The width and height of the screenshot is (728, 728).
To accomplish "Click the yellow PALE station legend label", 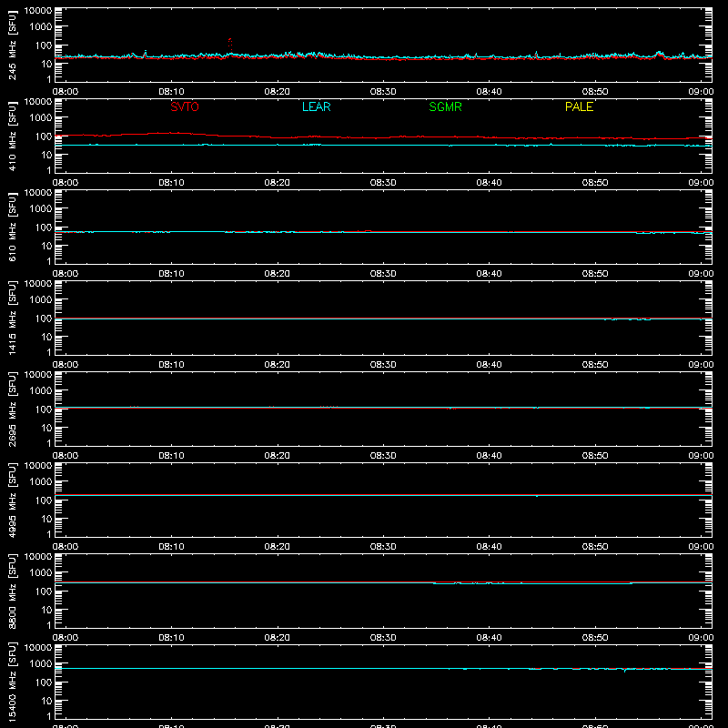I will pos(579,106).
